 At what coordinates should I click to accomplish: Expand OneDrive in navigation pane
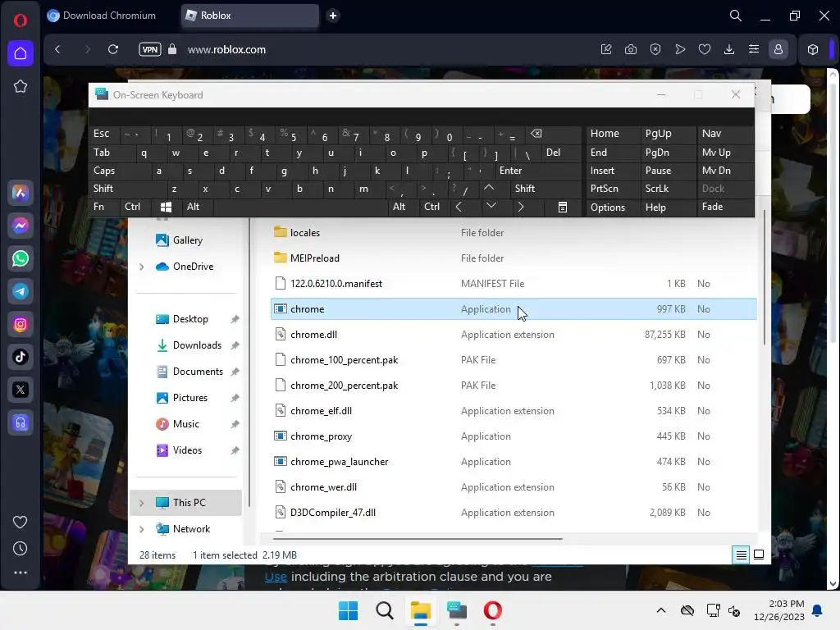coord(141,267)
